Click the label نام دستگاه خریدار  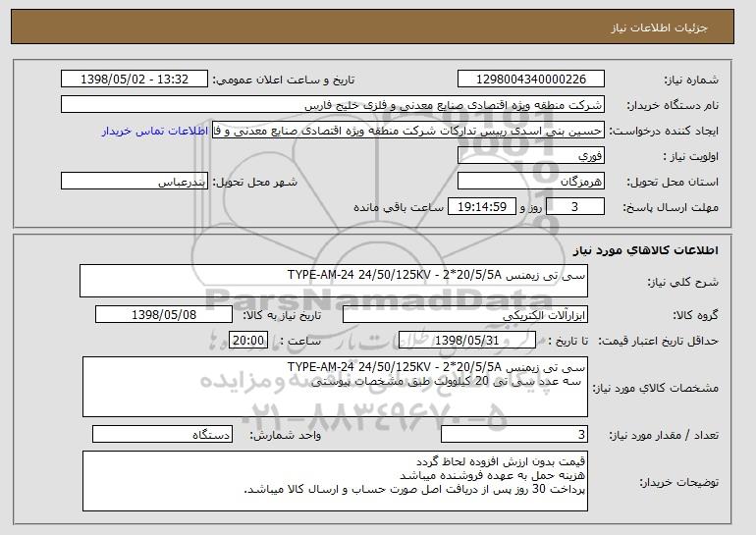(x=673, y=105)
